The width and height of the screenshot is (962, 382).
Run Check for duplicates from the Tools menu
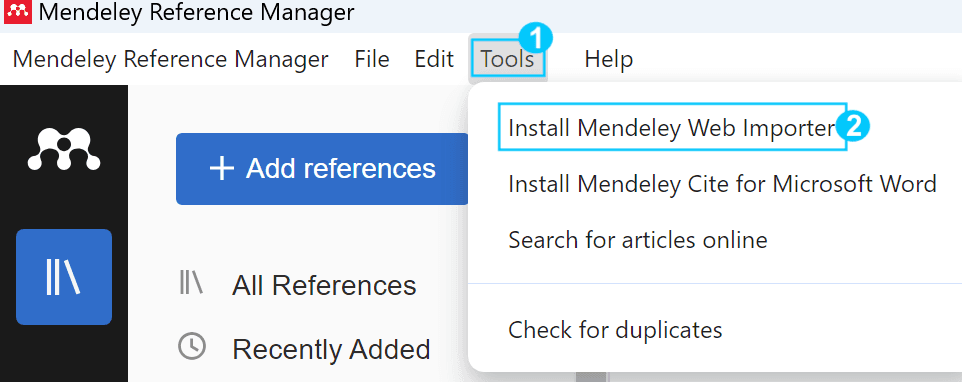point(615,330)
